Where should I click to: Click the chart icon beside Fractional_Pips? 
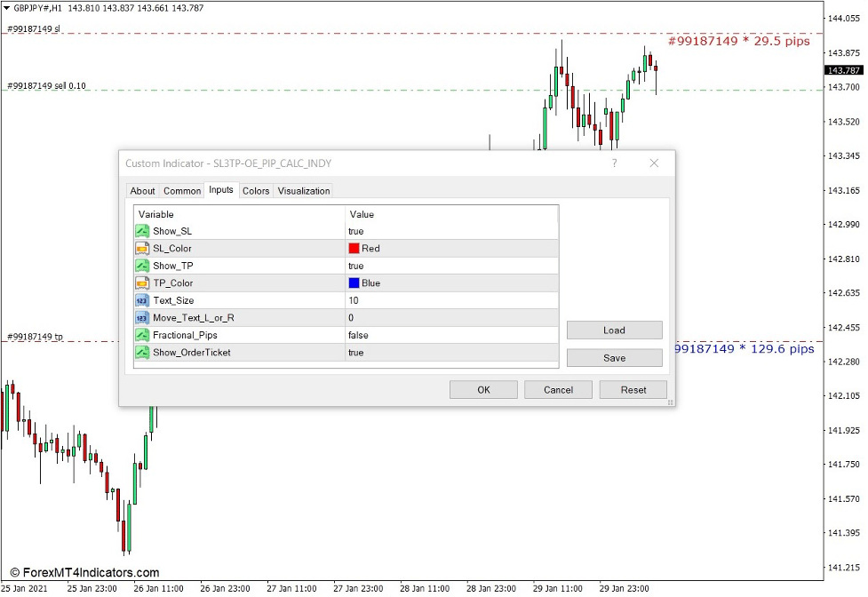click(141, 335)
